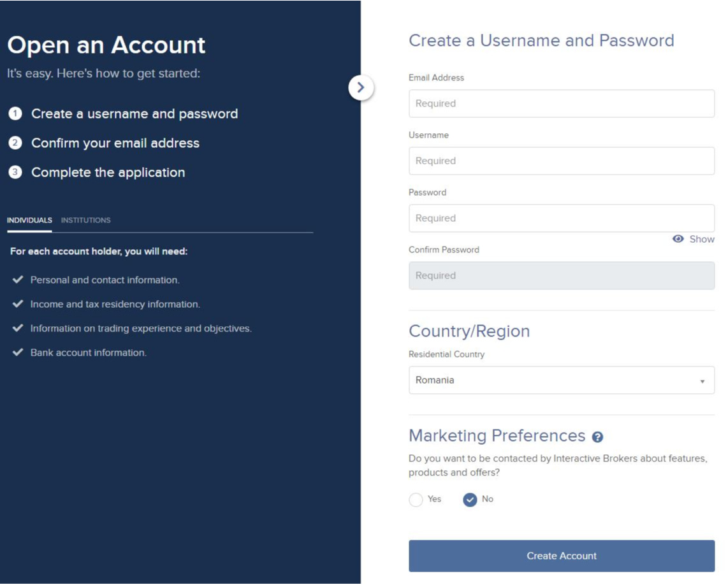Click checkmark beside Income and tax residency
The width and height of the screenshot is (728, 585).
pyautogui.click(x=18, y=303)
